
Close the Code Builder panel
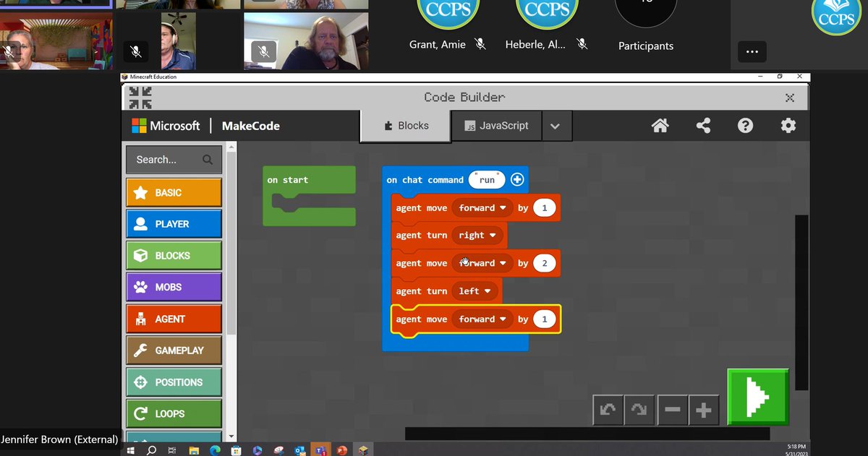pyautogui.click(x=790, y=98)
